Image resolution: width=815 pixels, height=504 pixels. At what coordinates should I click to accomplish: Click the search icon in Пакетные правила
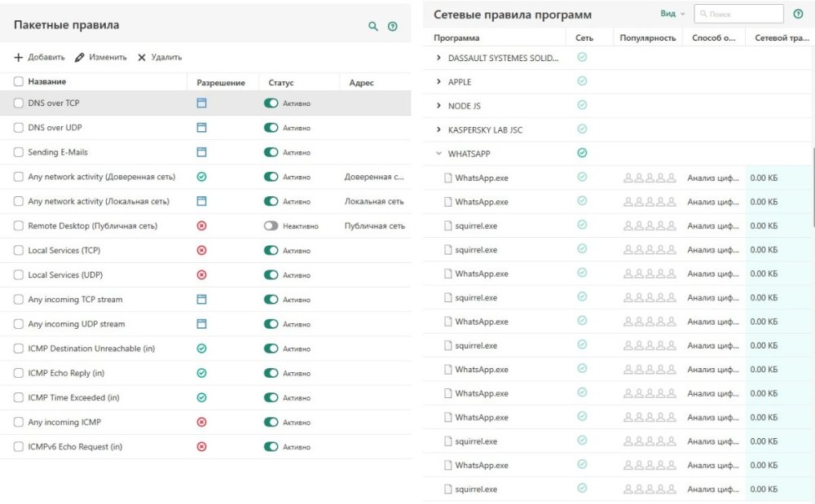tap(373, 26)
